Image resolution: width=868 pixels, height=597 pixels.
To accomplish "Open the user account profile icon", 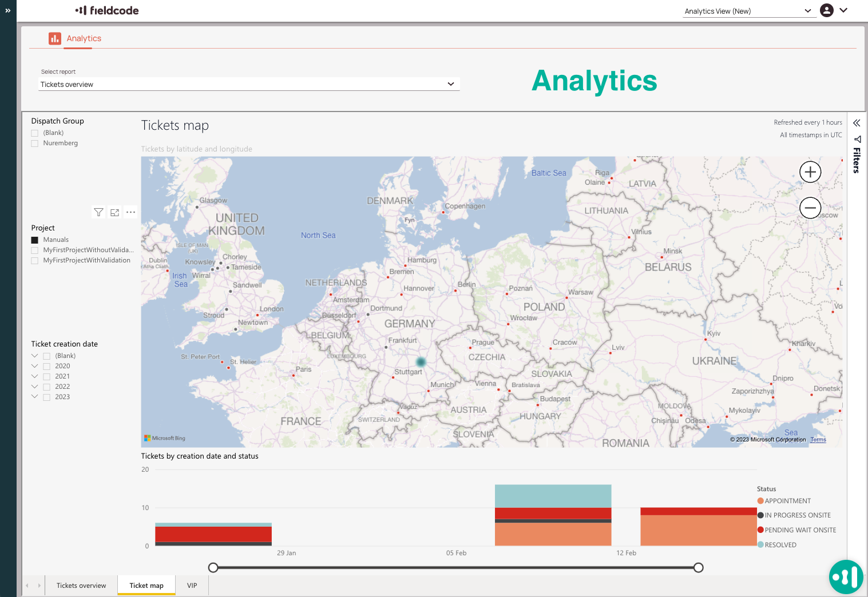I will tap(826, 10).
